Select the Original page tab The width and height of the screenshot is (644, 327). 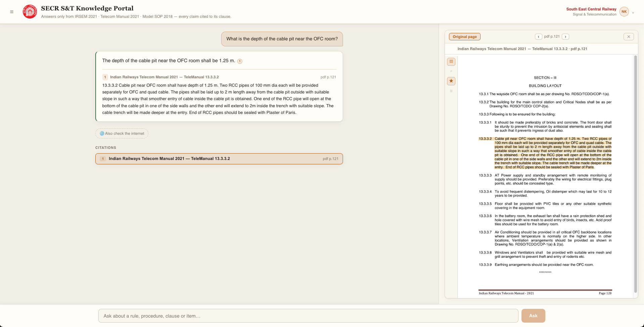[464, 37]
